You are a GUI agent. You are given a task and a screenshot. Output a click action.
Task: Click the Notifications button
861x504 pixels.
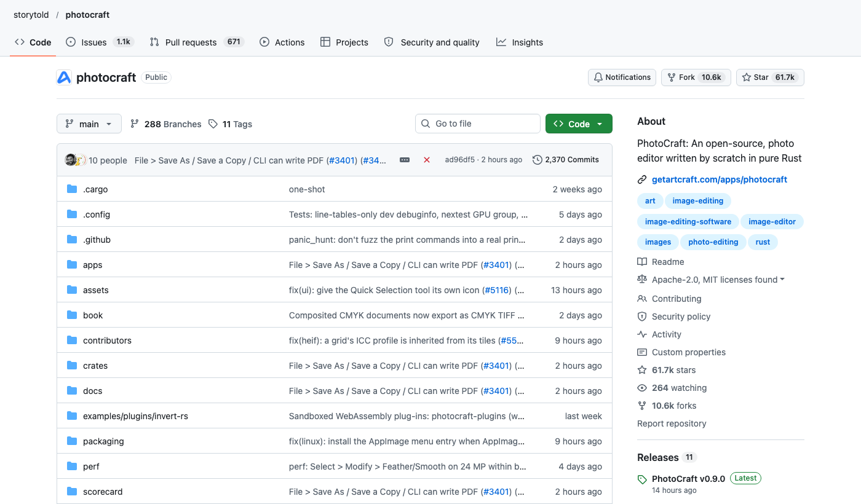tap(622, 77)
